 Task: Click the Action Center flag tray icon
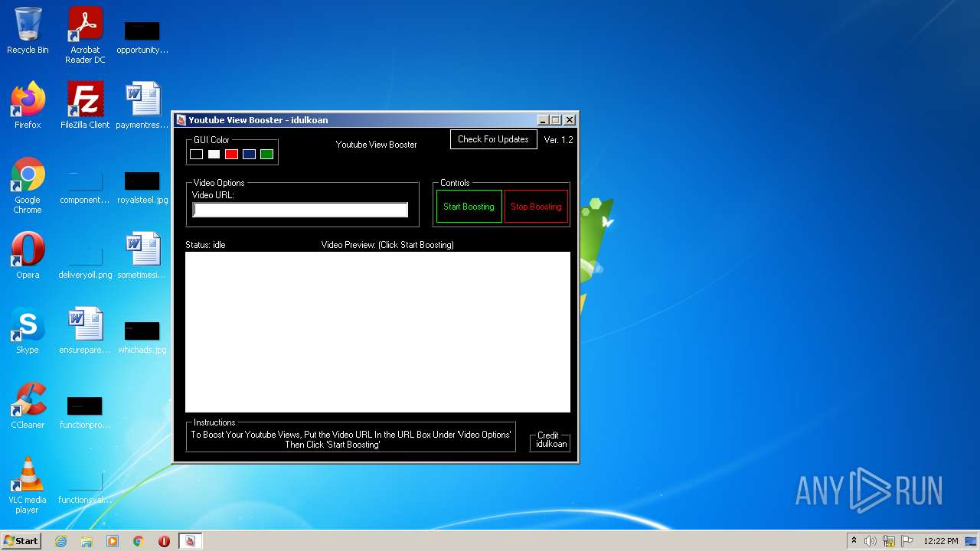906,541
